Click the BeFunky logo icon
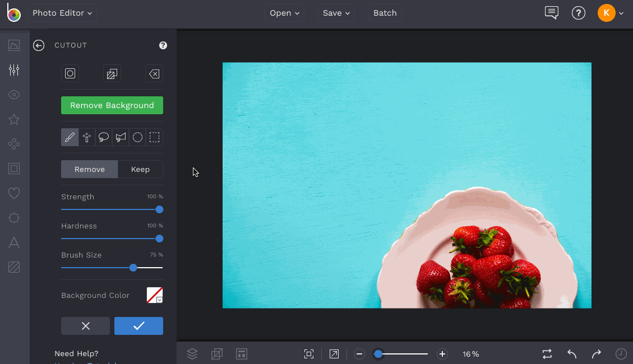The width and height of the screenshot is (633, 364). tap(13, 12)
